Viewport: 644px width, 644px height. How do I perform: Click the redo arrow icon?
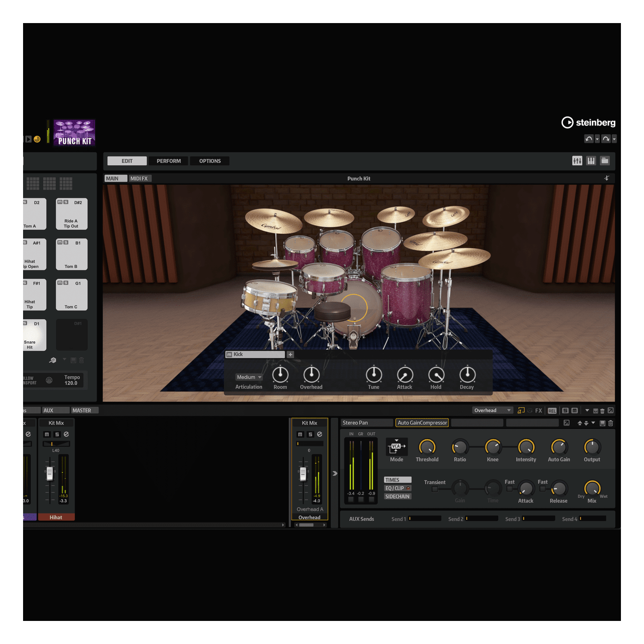tap(606, 138)
